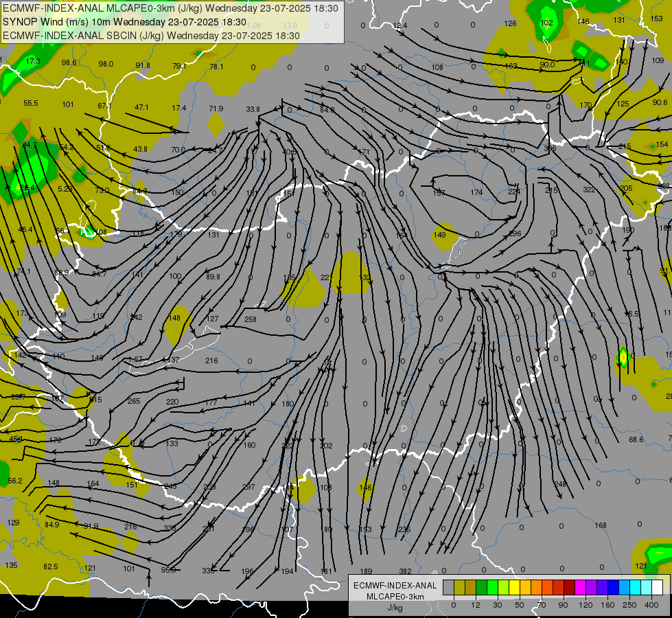Click the map value 297
Image resolution: width=672 pixels, height=618 pixels.
tap(248, 487)
